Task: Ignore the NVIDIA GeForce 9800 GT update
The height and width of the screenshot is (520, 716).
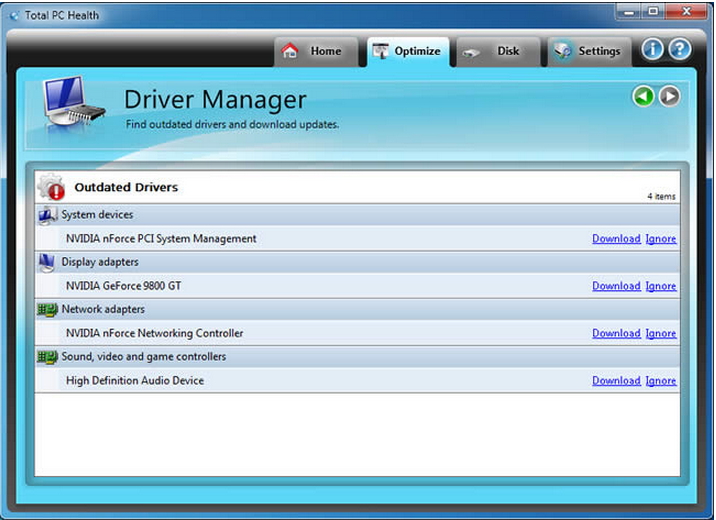Action: (x=661, y=286)
